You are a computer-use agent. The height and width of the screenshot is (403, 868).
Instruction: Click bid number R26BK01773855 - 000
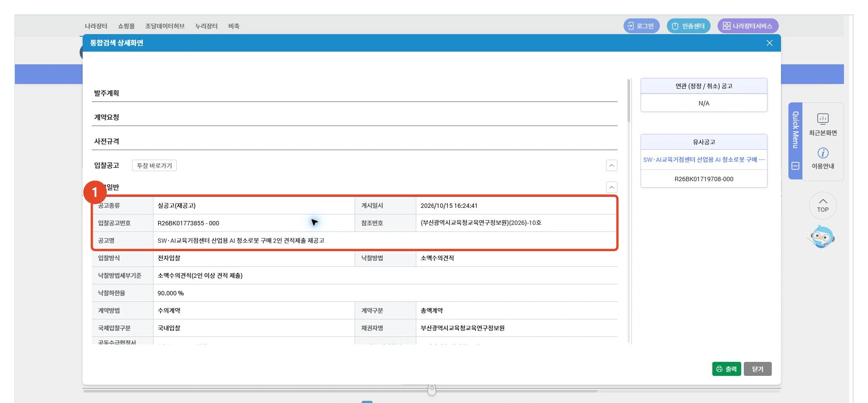tap(188, 223)
